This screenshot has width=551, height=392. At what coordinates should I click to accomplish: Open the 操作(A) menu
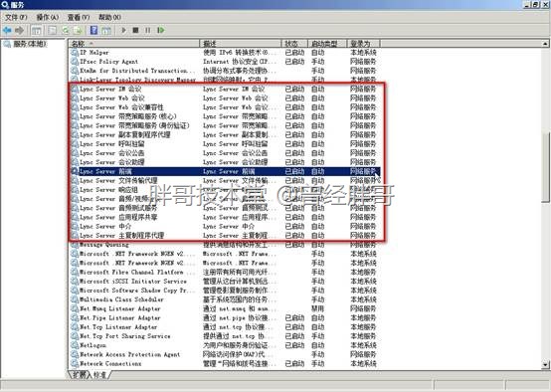(x=48, y=17)
